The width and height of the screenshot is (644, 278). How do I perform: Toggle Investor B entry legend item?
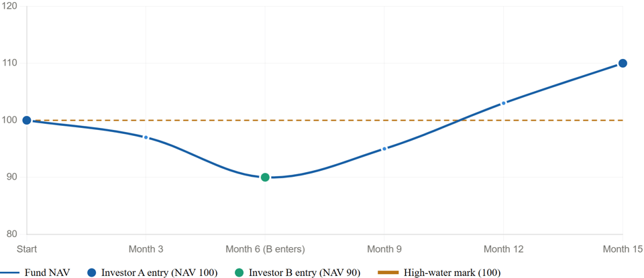coord(304,273)
